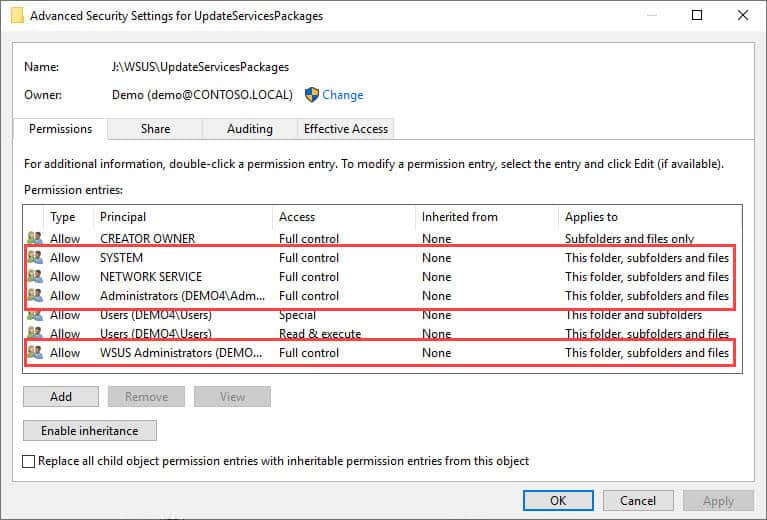Open the Effective Access tab

345,129
